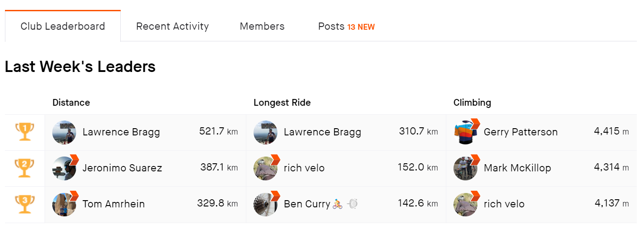Switch to the Recent Activity tab
This screenshot has width=644, height=242.
[172, 26]
